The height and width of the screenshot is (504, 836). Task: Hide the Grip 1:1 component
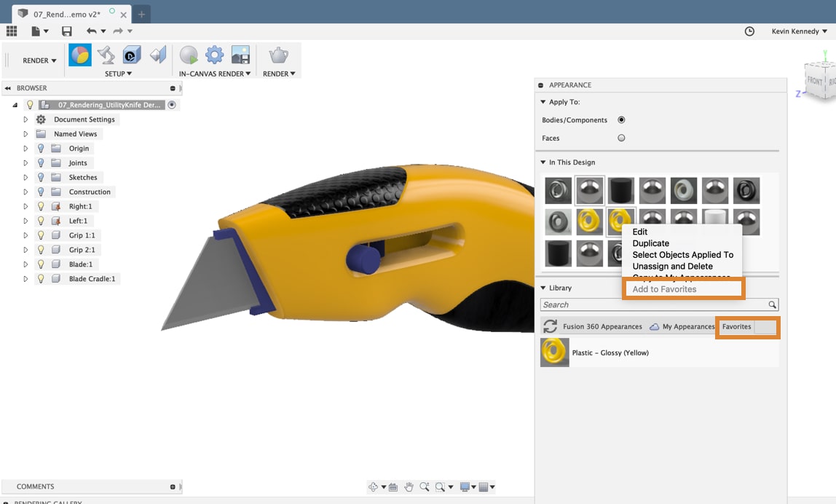(41, 235)
